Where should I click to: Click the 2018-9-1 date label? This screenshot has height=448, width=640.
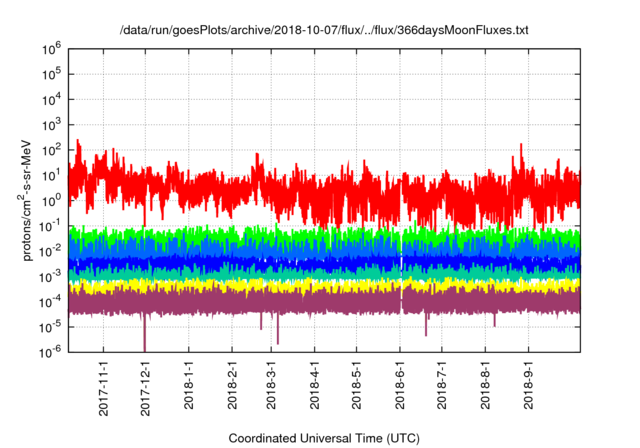pyautogui.click(x=528, y=386)
